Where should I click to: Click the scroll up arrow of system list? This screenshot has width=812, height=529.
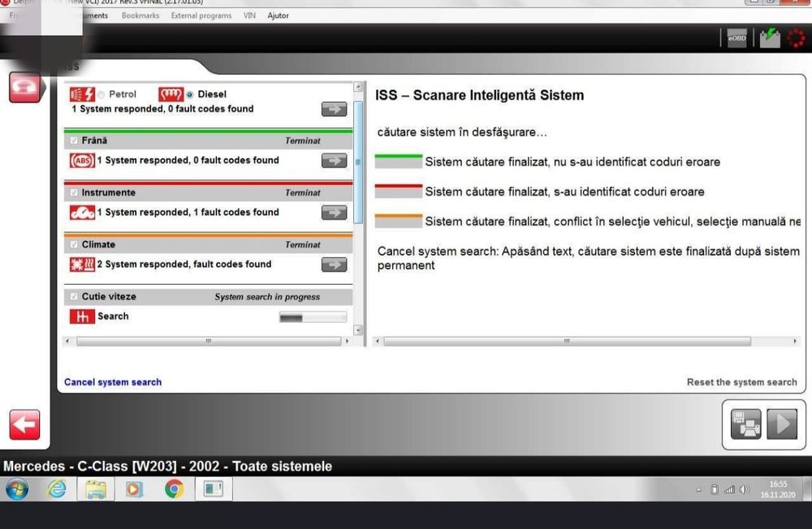[x=358, y=87]
